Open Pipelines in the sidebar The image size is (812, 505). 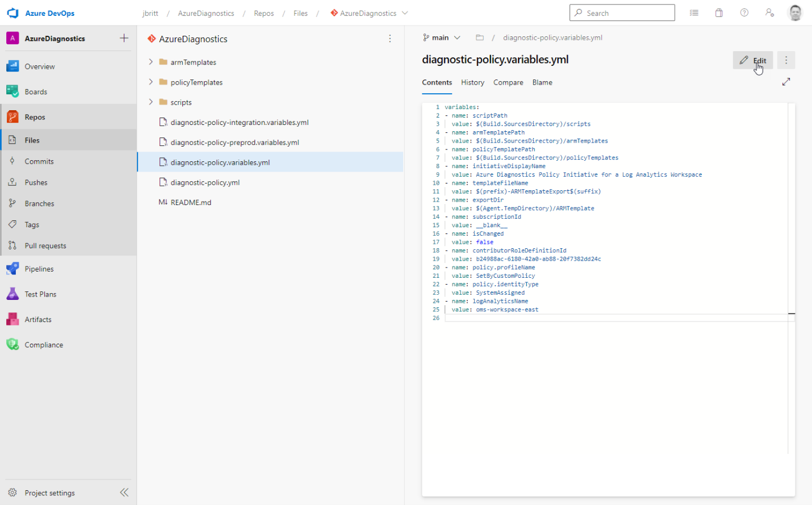(68, 269)
